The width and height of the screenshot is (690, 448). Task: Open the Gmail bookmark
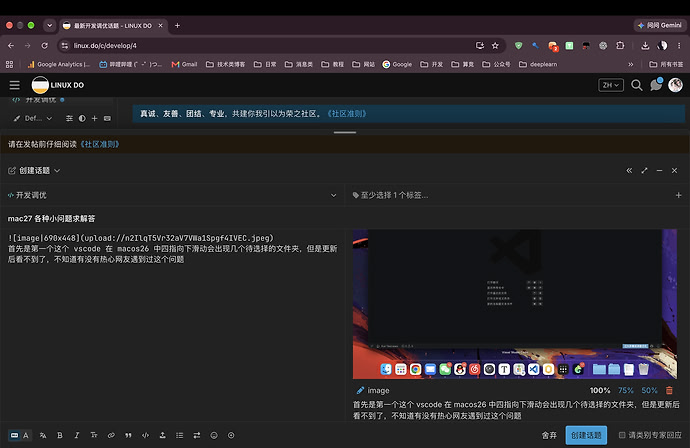(x=184, y=64)
